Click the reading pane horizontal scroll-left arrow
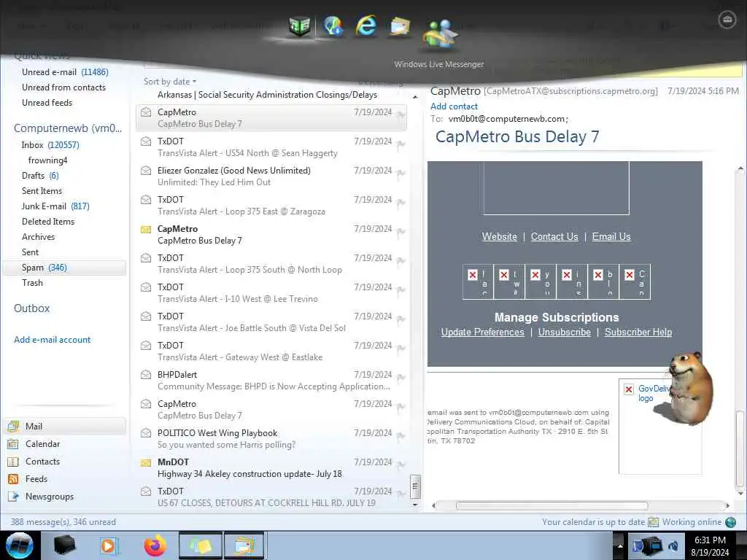This screenshot has height=560, width=747. (x=433, y=506)
